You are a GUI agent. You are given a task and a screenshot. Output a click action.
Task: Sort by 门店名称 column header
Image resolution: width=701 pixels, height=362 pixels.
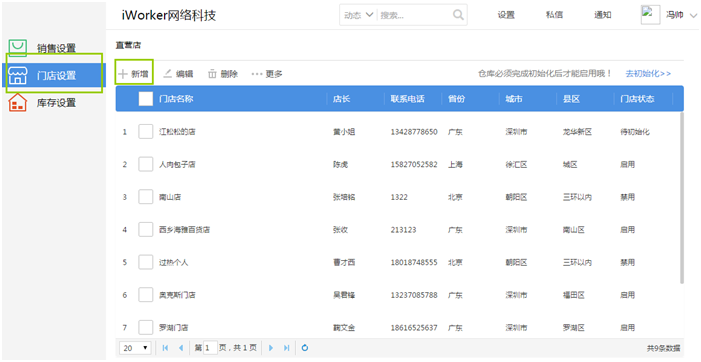click(x=176, y=99)
